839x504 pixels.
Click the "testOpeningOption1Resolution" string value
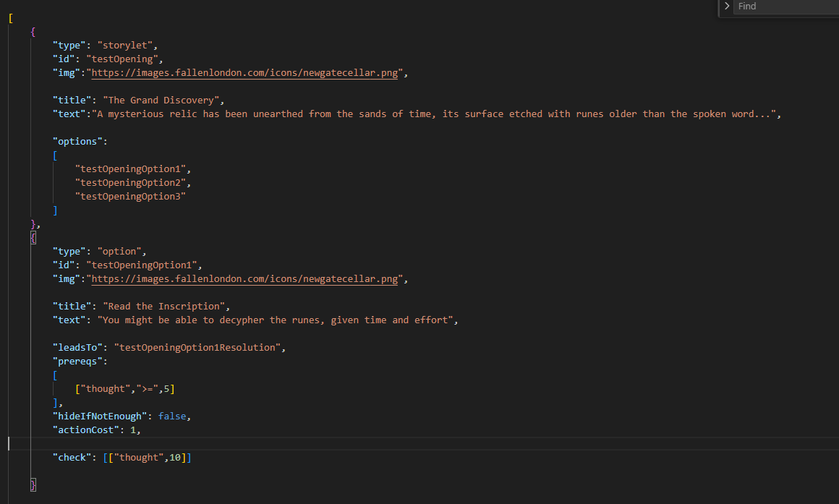click(199, 348)
